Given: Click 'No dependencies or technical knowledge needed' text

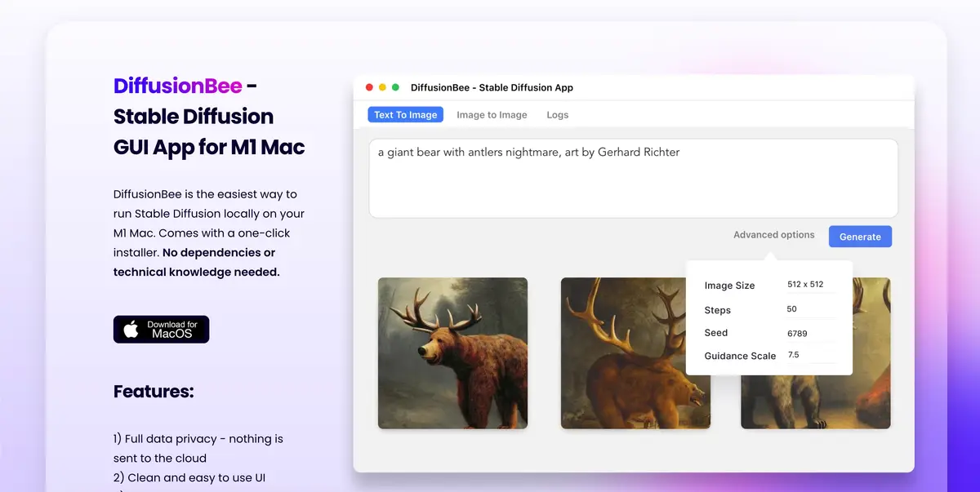Looking at the screenshot, I should click(197, 263).
